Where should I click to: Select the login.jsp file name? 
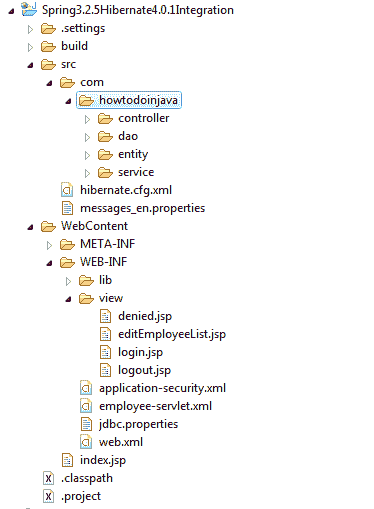point(140,352)
